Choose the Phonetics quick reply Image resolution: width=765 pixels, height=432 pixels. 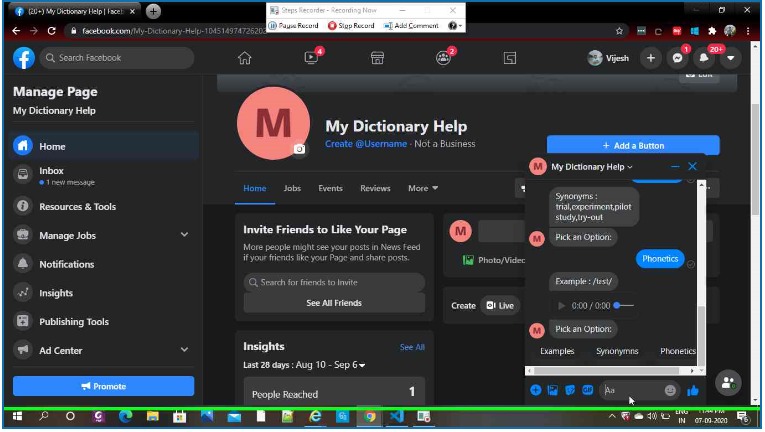coord(678,351)
